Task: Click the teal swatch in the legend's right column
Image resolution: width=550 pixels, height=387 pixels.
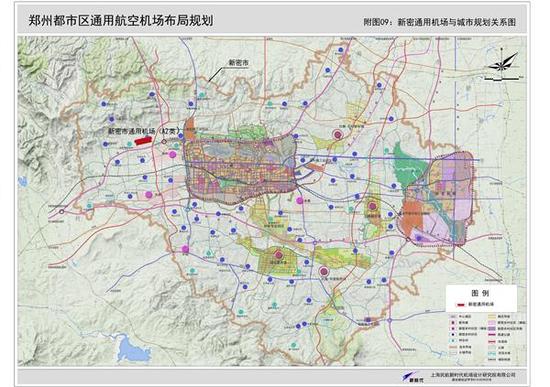Action: (x=492, y=353)
